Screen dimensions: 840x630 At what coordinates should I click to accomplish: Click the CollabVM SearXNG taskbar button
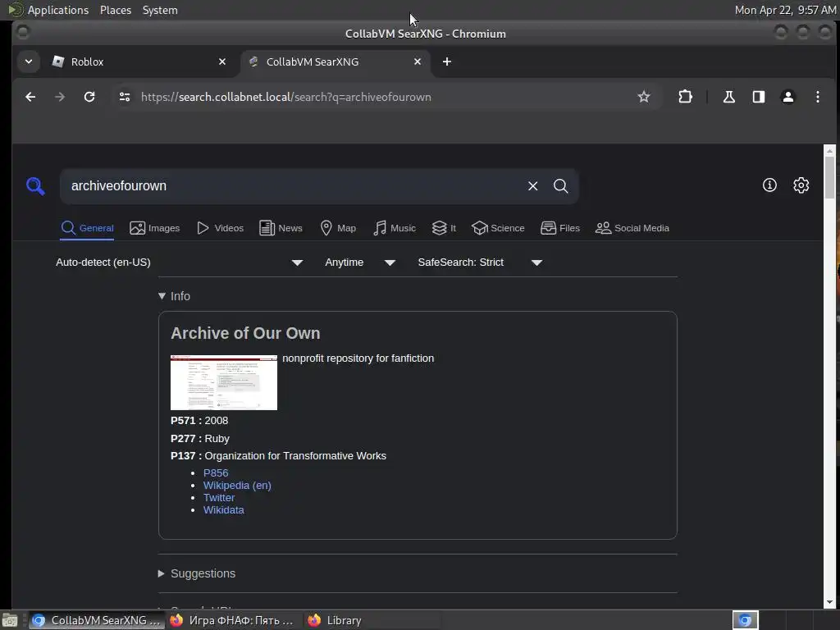[97, 620]
